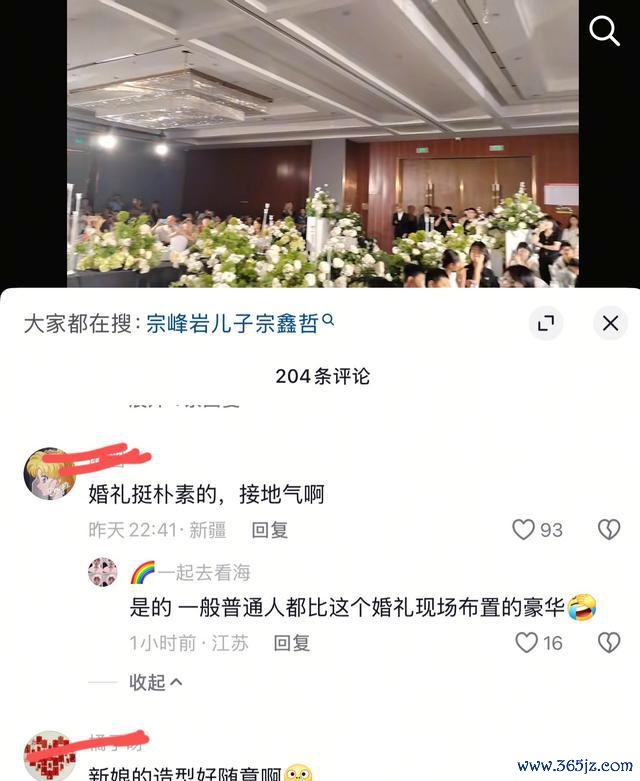Tap the 204条评论 header
The width and height of the screenshot is (640, 781).
click(x=323, y=376)
